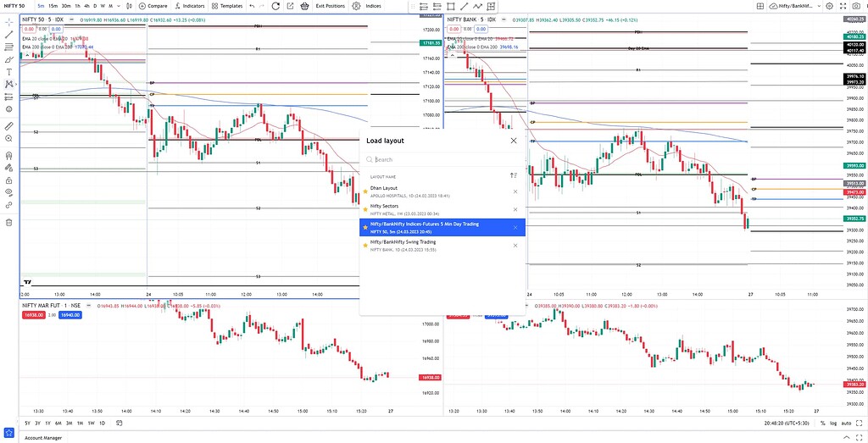Select the 1D date range

[x=102, y=423]
